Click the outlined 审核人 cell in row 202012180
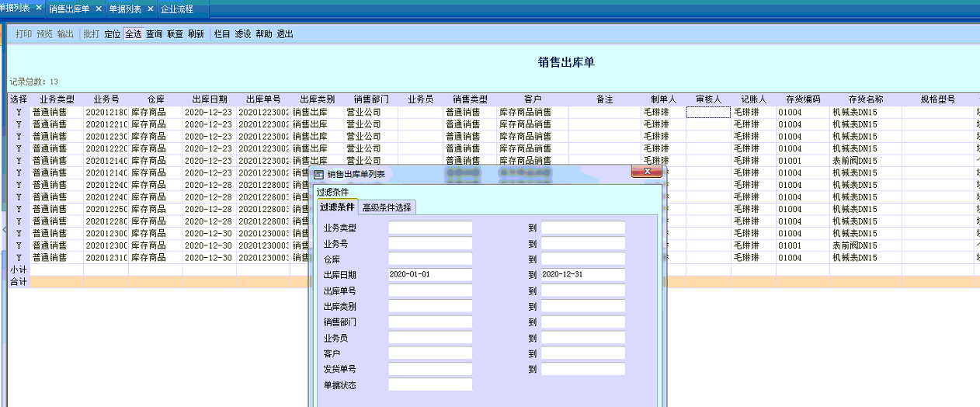This screenshot has height=407, width=980. pyautogui.click(x=708, y=113)
